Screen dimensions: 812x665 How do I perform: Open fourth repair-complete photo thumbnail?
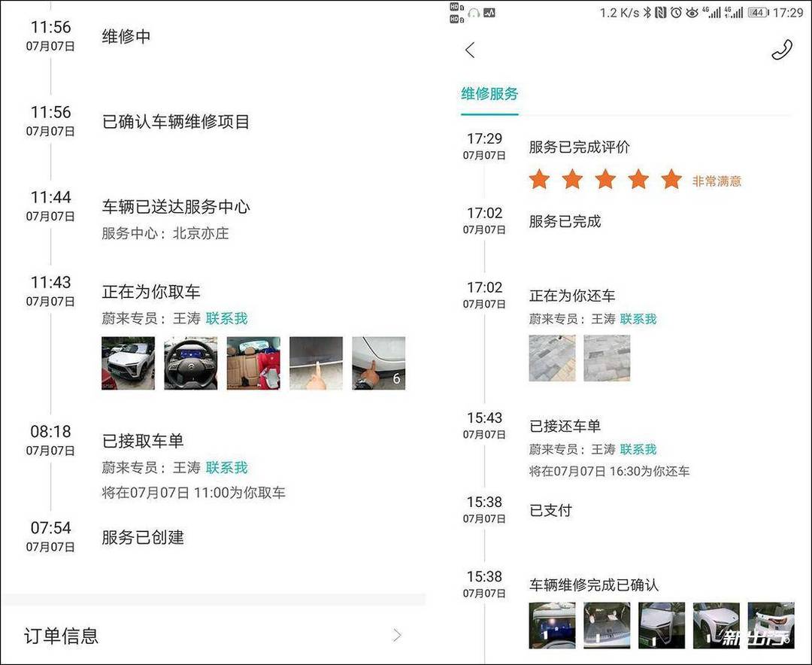pyautogui.click(x=717, y=625)
